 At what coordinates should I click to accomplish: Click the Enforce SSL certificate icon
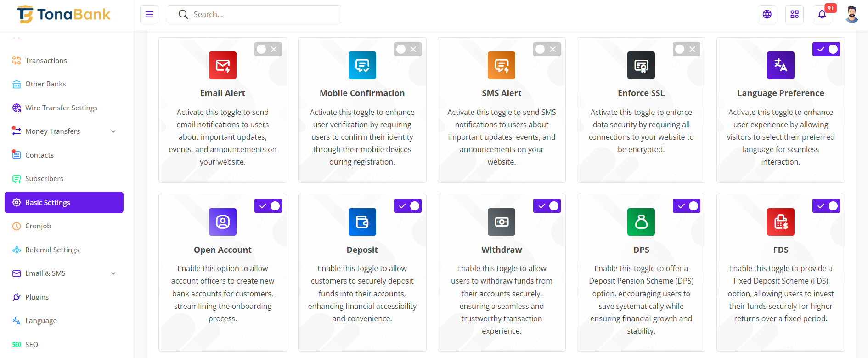pyautogui.click(x=641, y=65)
